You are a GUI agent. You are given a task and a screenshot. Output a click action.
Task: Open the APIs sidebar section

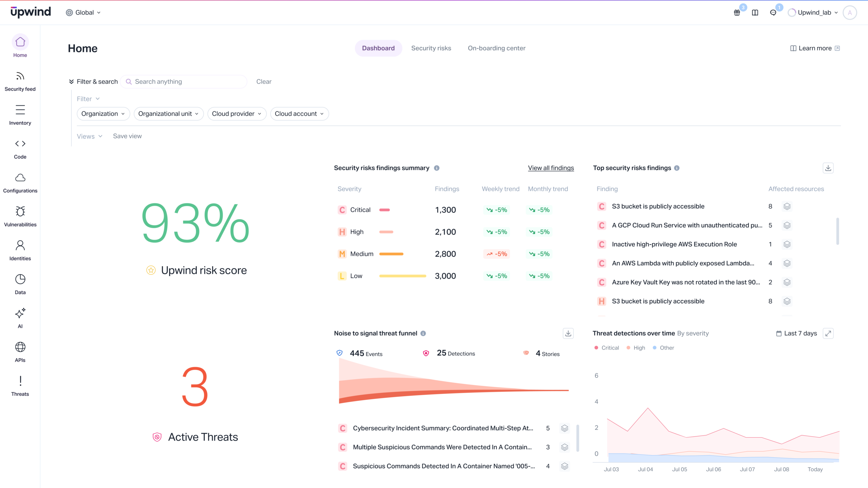click(x=20, y=352)
